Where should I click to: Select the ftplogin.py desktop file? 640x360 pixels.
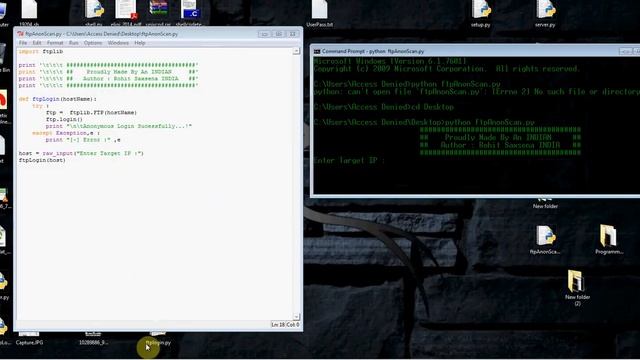click(158, 339)
